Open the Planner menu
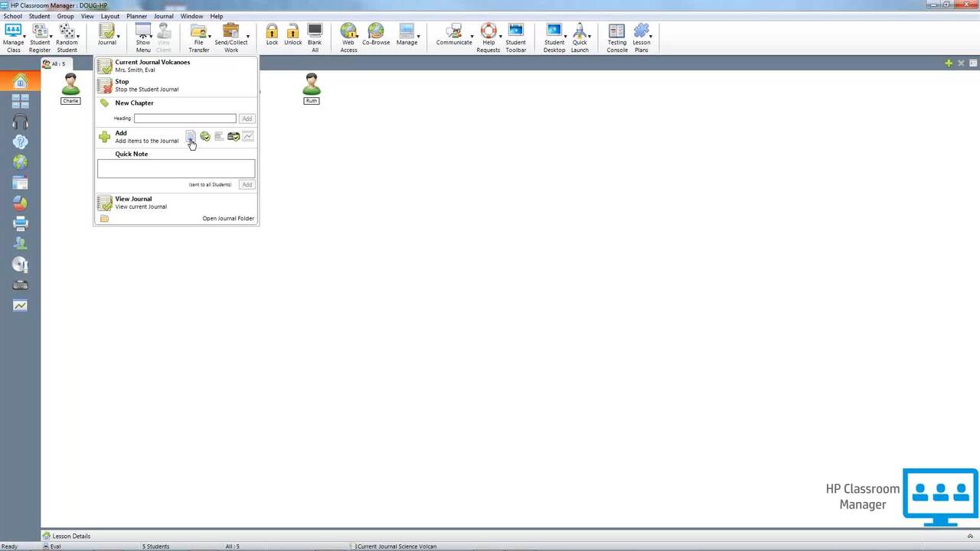Image resolution: width=980 pixels, height=551 pixels. pyautogui.click(x=136, y=16)
